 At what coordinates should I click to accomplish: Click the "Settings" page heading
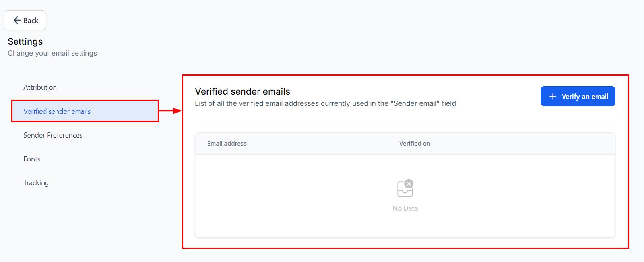click(25, 41)
